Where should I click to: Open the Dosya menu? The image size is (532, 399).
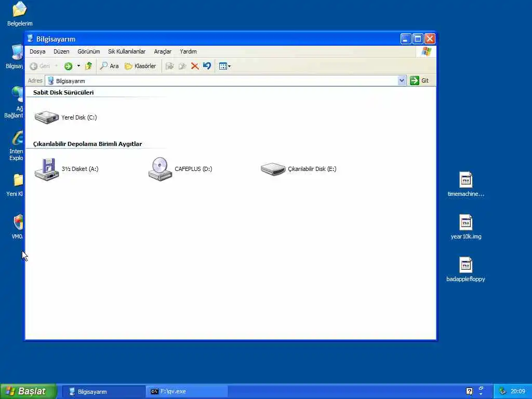click(x=37, y=51)
